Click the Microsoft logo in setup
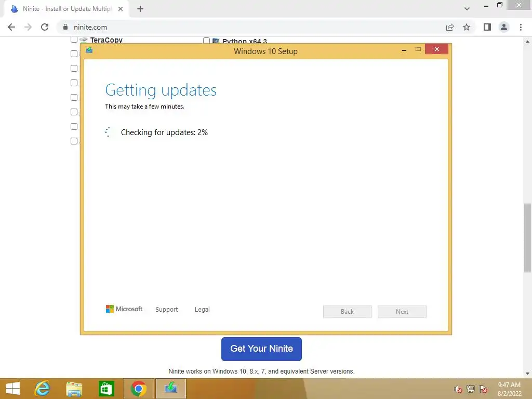The width and height of the screenshot is (532, 399). coord(124,309)
